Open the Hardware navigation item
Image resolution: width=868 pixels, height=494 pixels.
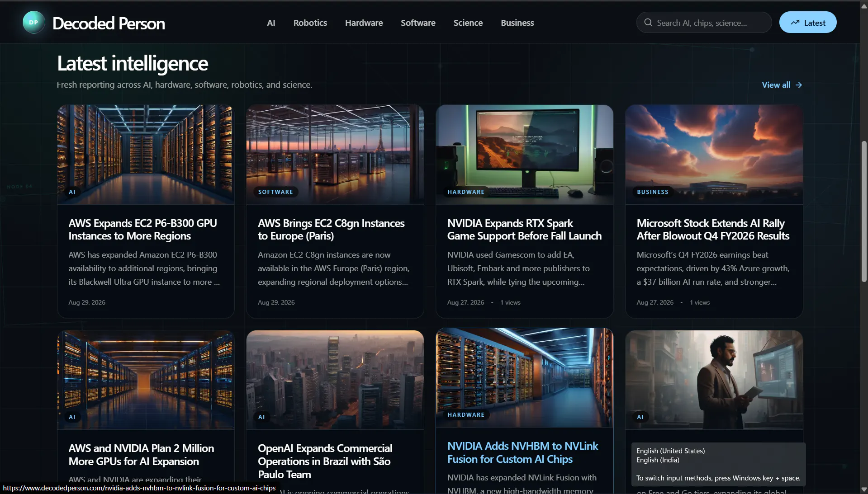pos(364,23)
